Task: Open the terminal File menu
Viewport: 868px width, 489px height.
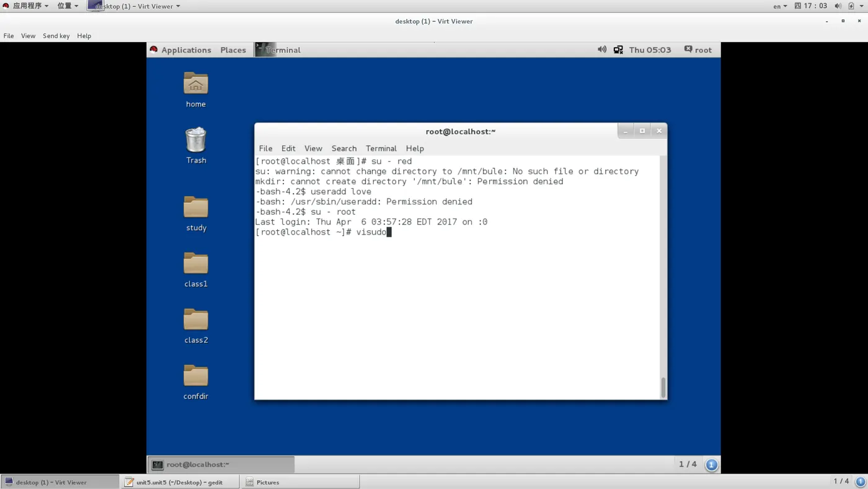Action: [265, 148]
